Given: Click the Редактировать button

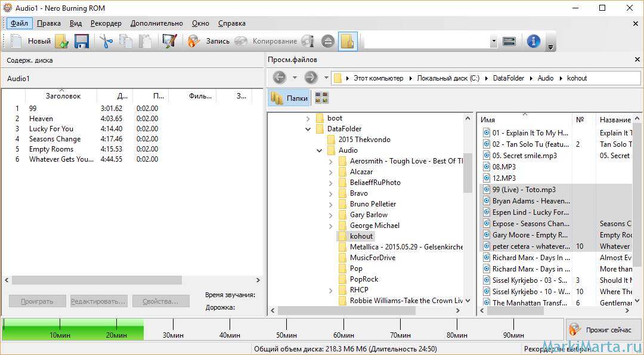Looking at the screenshot, I should click(98, 301).
